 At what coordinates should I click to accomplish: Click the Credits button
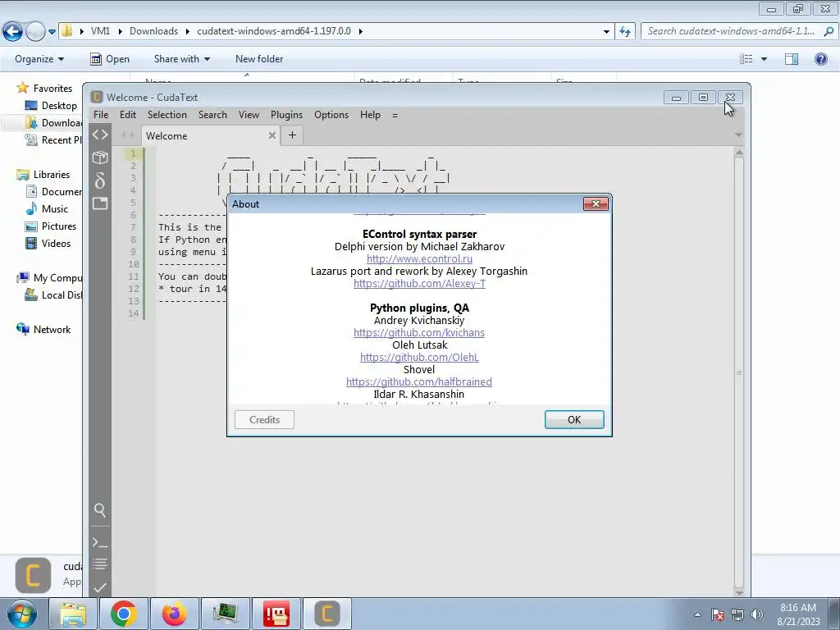tap(265, 419)
